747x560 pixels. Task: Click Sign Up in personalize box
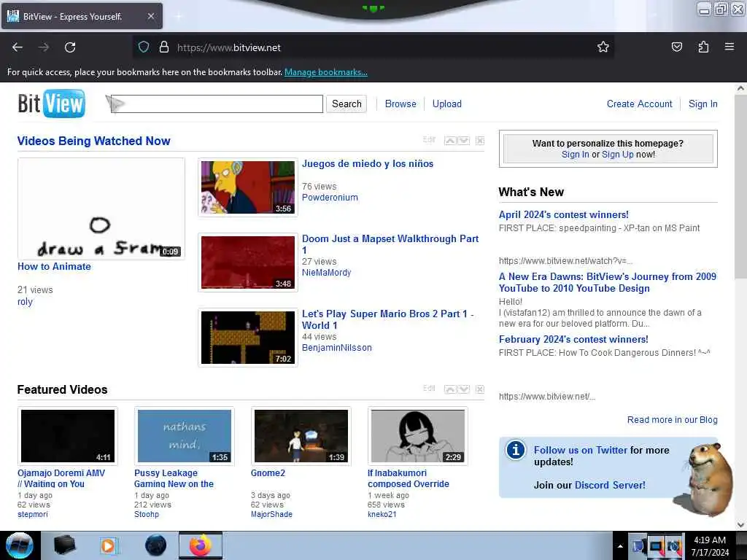coord(617,155)
